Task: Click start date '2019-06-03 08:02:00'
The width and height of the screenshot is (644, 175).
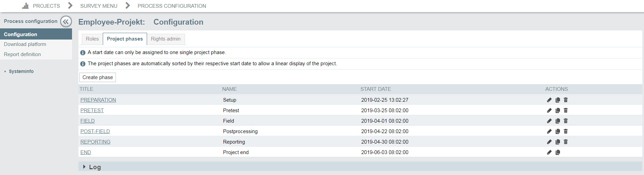Action: click(x=385, y=152)
